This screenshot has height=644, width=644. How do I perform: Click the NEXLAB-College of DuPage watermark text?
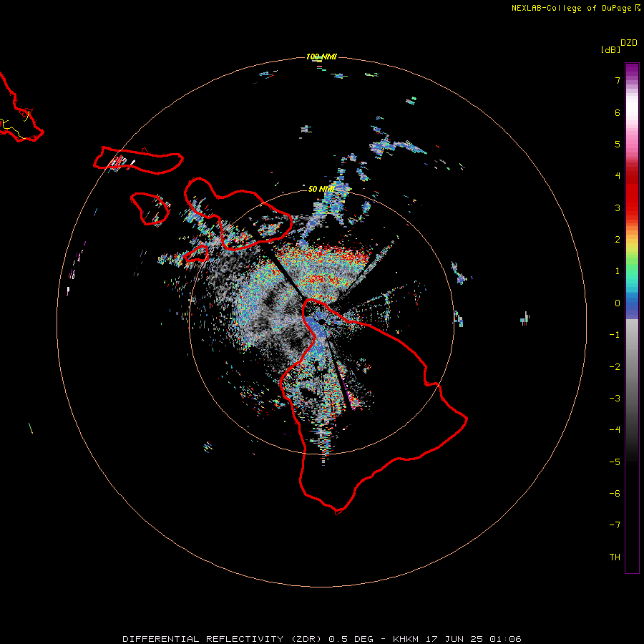click(575, 8)
